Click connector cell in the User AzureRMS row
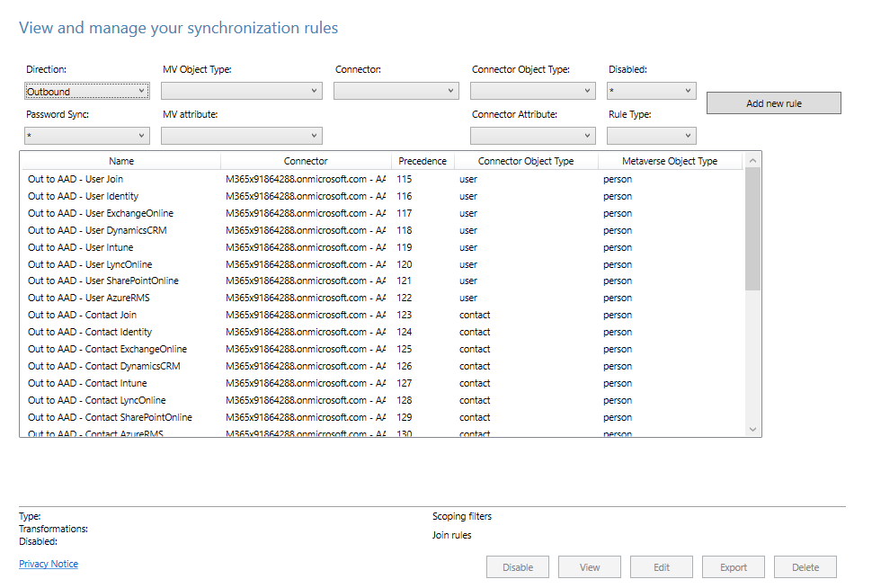 click(x=306, y=298)
